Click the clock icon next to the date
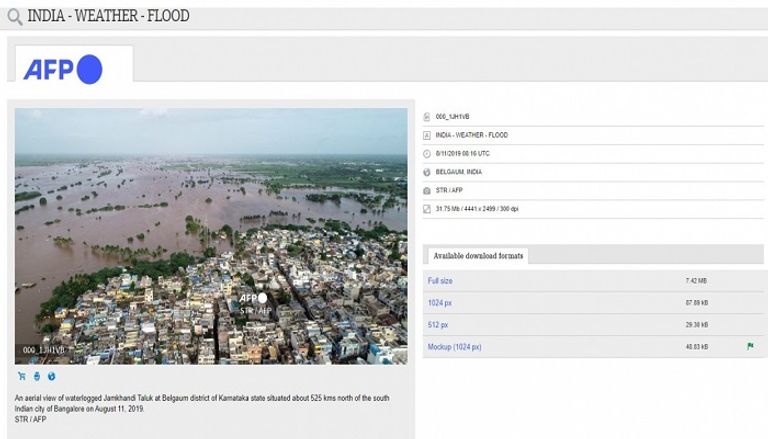This screenshot has width=768, height=439. point(427,154)
